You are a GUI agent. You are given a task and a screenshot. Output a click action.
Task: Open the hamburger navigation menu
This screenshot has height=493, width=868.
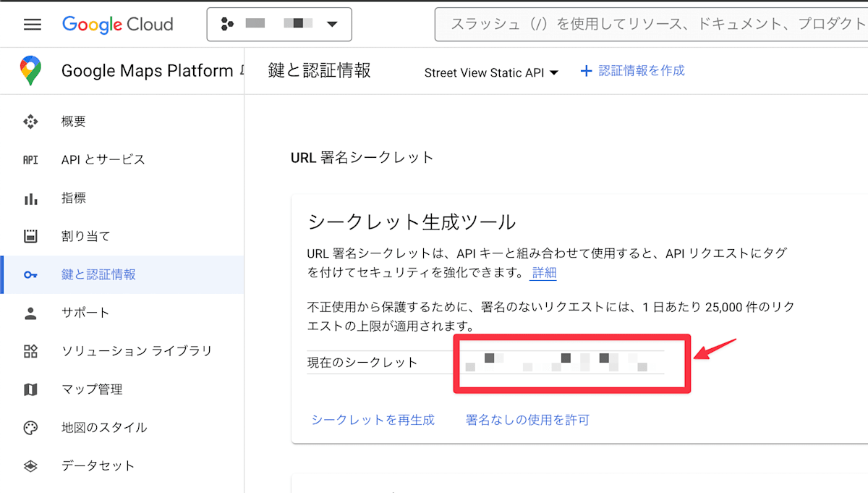33,25
